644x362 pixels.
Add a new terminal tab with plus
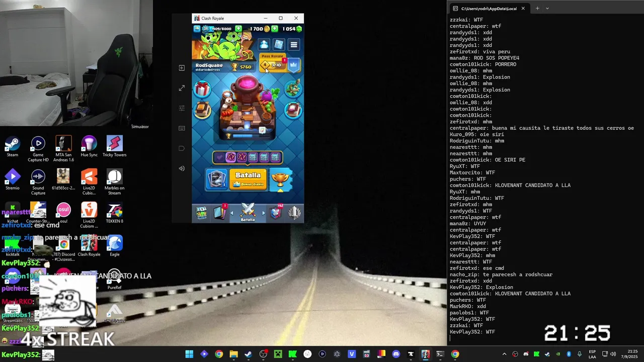tap(537, 8)
